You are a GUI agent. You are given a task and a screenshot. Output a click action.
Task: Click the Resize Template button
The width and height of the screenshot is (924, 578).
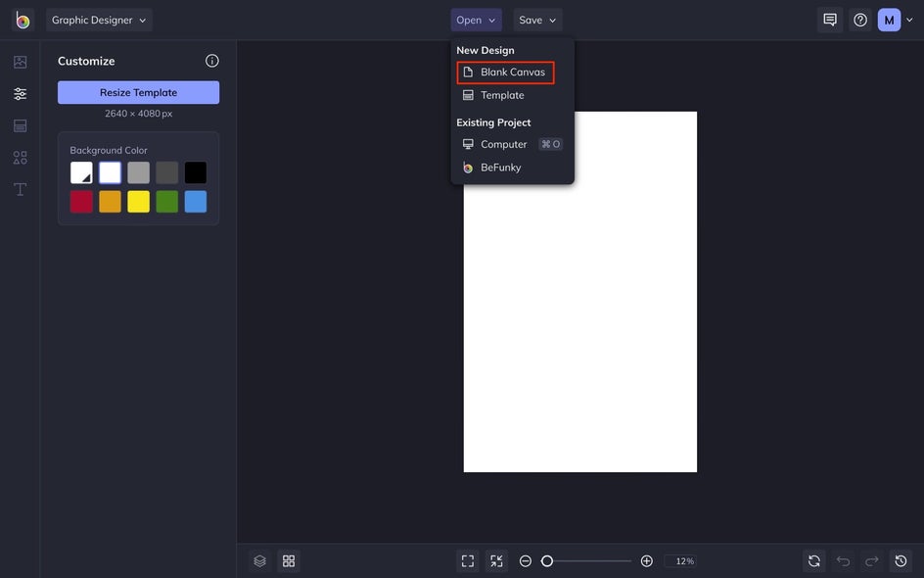[138, 93]
